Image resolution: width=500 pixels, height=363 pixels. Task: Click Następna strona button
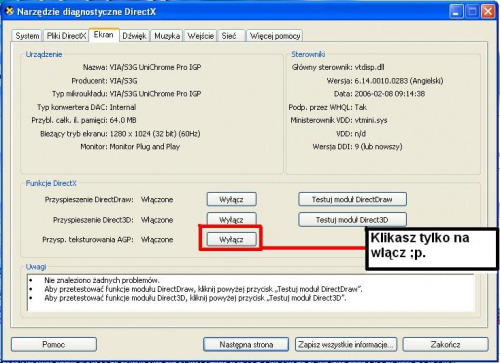pos(246,344)
